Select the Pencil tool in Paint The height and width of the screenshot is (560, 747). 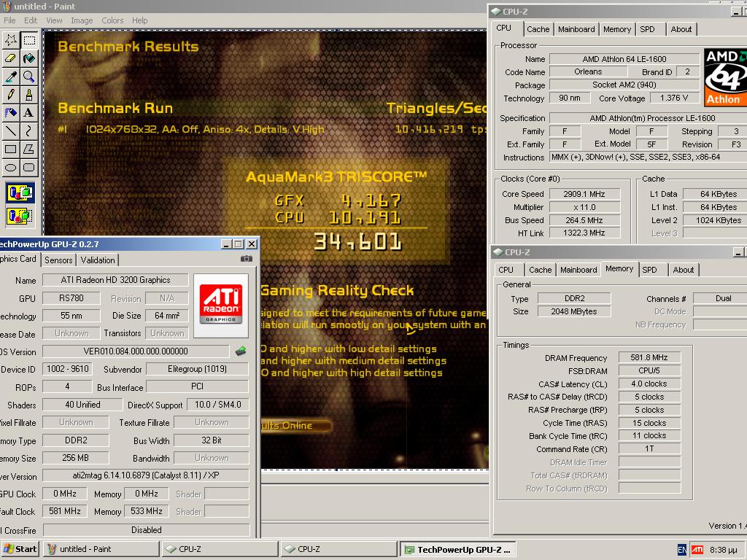pos(10,94)
